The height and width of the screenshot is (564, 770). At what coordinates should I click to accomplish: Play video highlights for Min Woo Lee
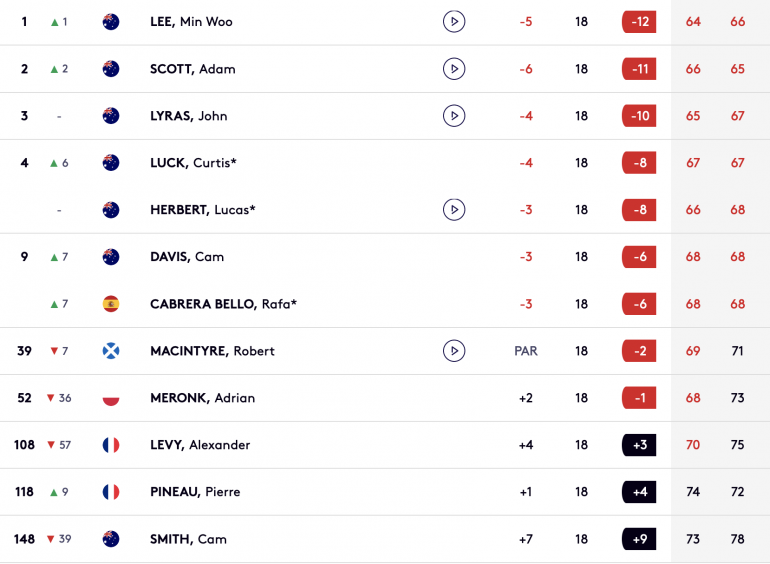pyautogui.click(x=454, y=22)
